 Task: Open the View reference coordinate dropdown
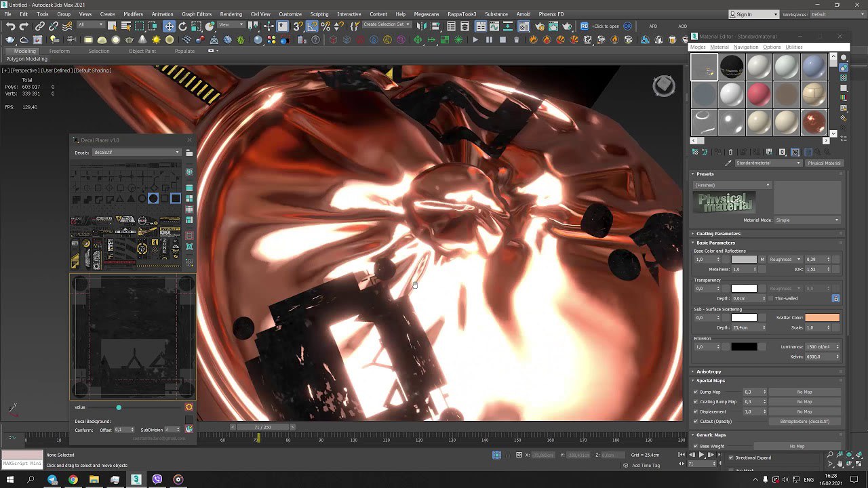(232, 25)
